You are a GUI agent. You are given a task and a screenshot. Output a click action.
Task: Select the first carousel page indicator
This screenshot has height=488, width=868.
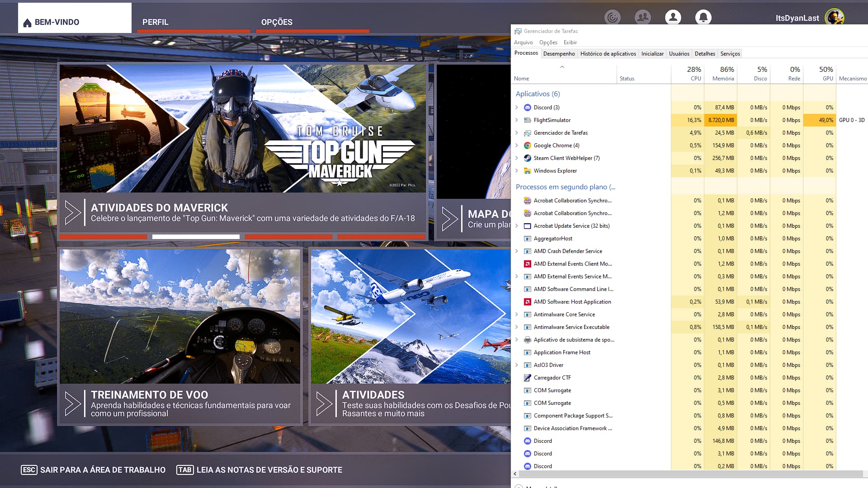[103, 237]
